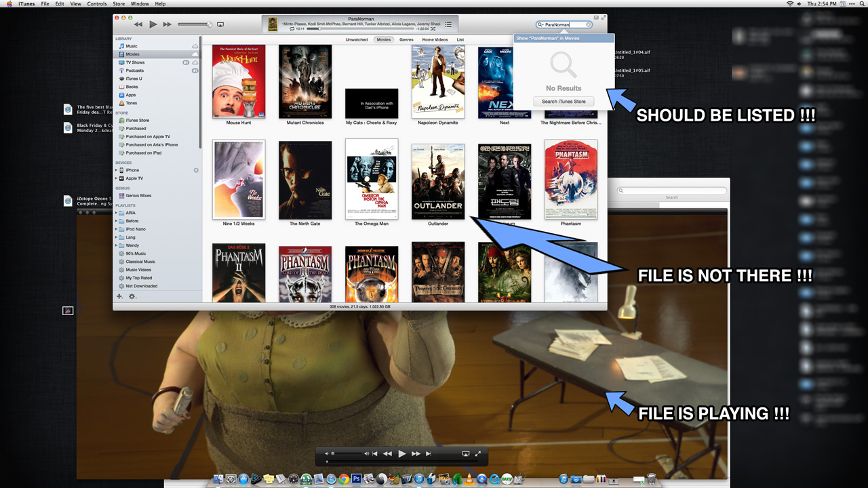Open AirPlay menu in iTunes toolbar
868x488 pixels.
click(x=220, y=24)
